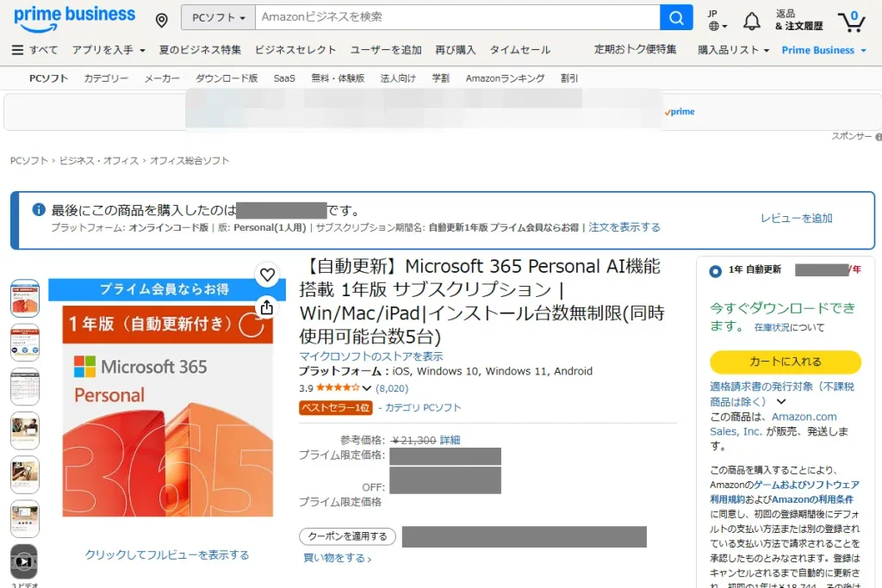Select the fifth product thumbnail image
This screenshot has width=882, height=588.
[25, 474]
